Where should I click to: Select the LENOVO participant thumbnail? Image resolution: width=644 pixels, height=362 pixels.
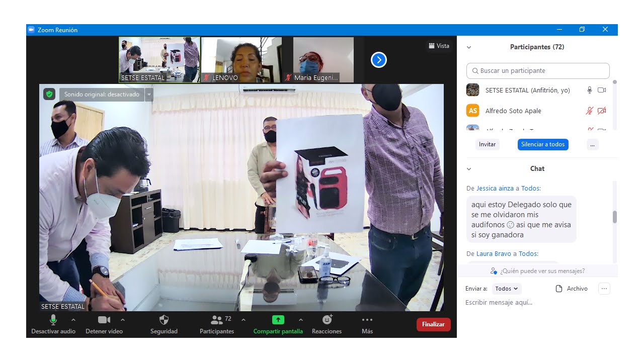coord(241,60)
